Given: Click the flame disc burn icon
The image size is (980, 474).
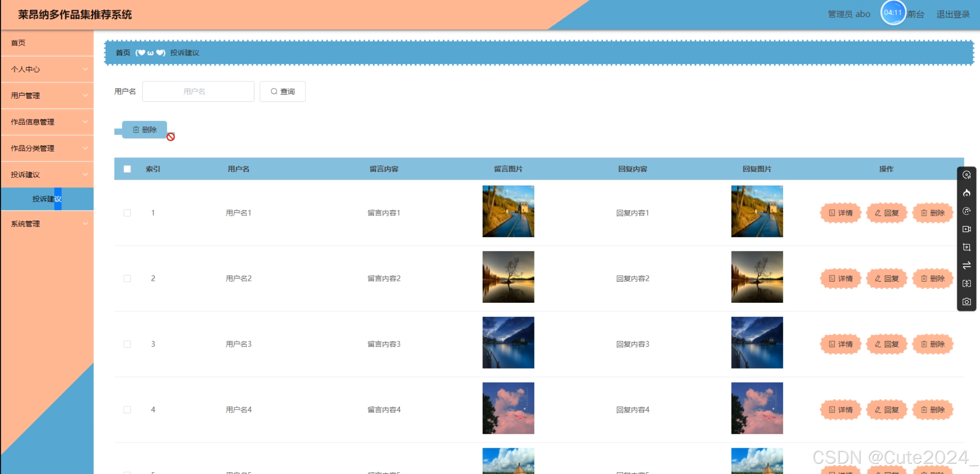Looking at the screenshot, I should [x=966, y=193].
